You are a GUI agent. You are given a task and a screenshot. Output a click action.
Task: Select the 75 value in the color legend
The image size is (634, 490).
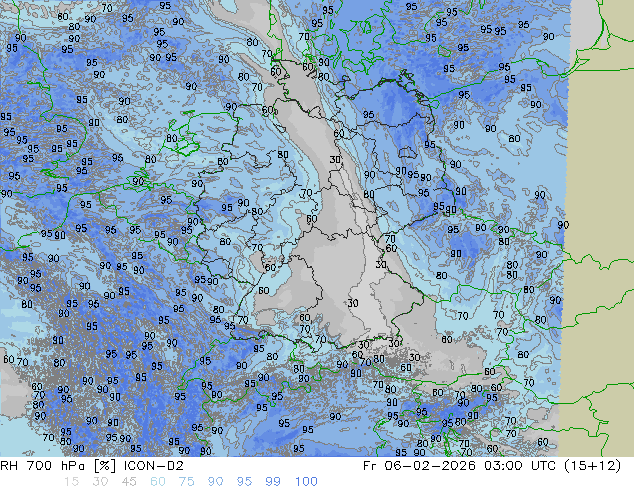186,482
